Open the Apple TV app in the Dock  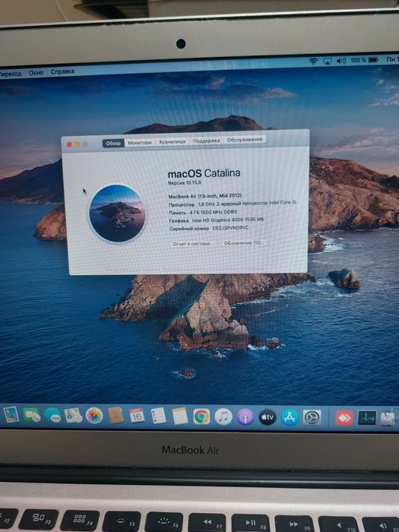point(268,417)
